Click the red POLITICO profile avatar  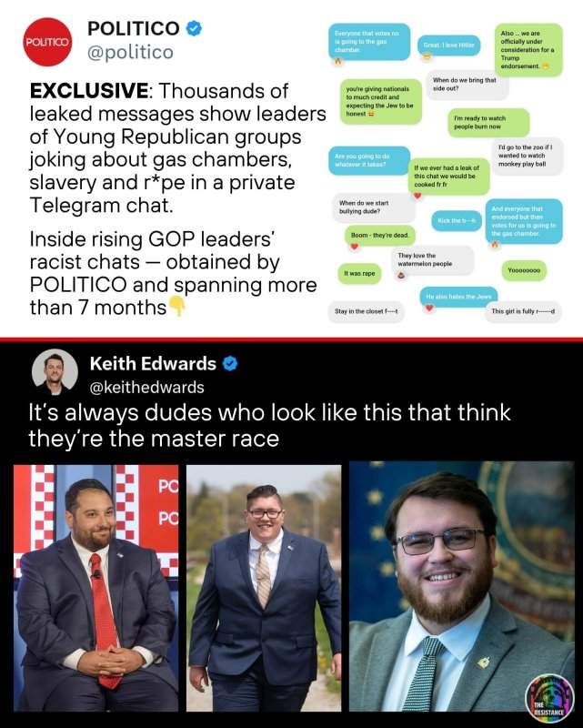click(47, 42)
